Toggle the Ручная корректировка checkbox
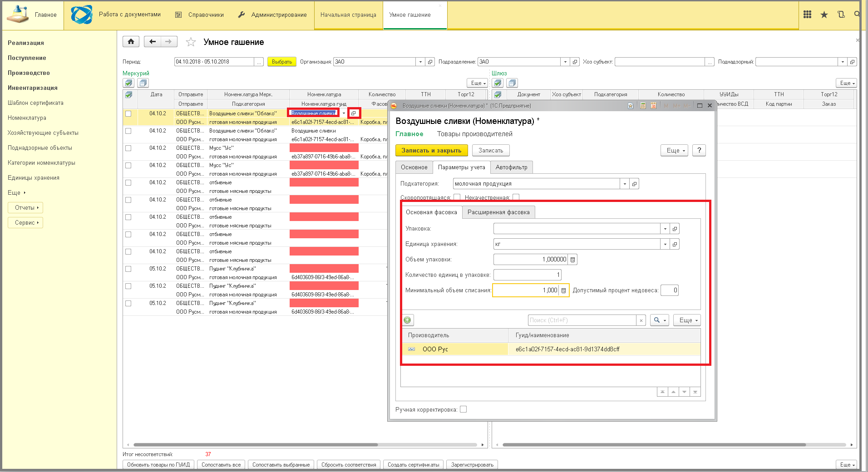Viewport: 868px width, 472px height. point(463,409)
